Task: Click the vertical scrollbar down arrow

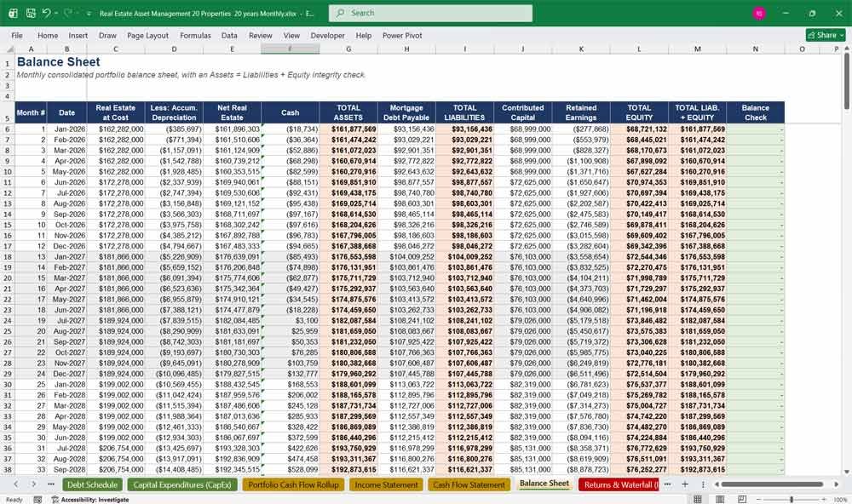Action: [847, 472]
